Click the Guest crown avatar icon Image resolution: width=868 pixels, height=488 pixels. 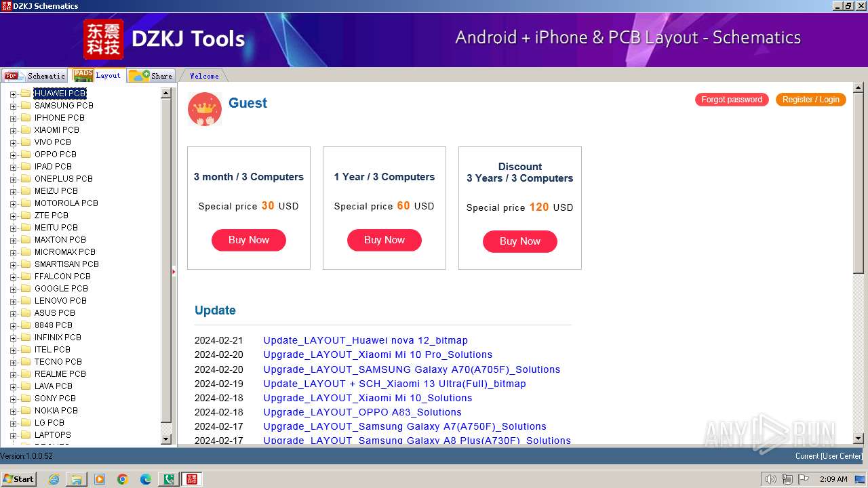[x=204, y=109]
